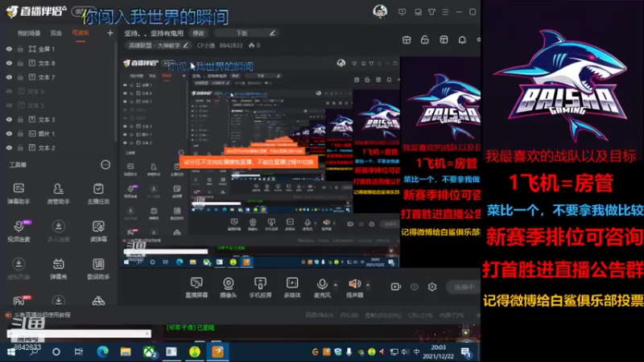Open Xbox app from taskbar

149,352
